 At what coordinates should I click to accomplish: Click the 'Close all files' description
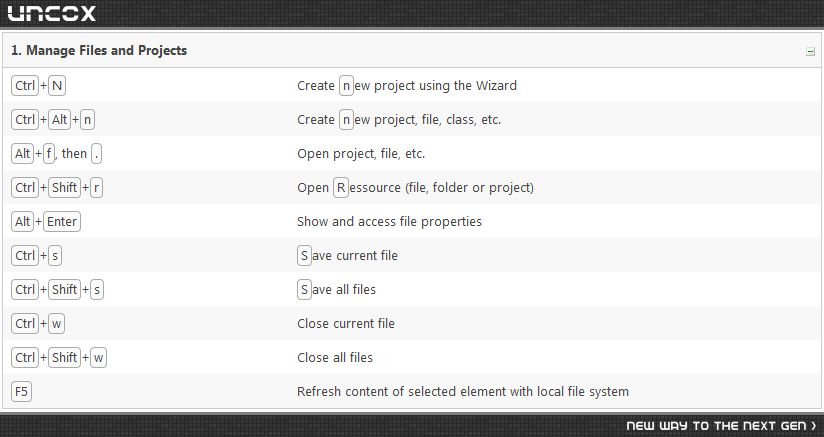[x=335, y=358]
